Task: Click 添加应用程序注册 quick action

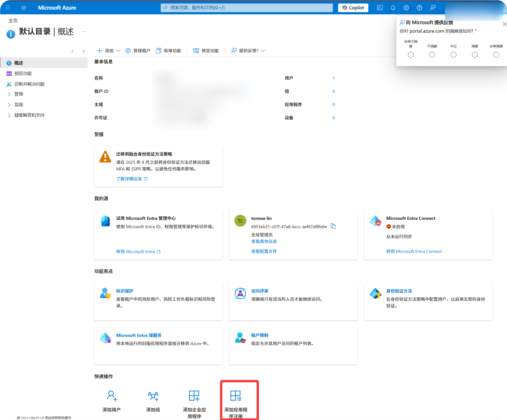Action: (236, 404)
